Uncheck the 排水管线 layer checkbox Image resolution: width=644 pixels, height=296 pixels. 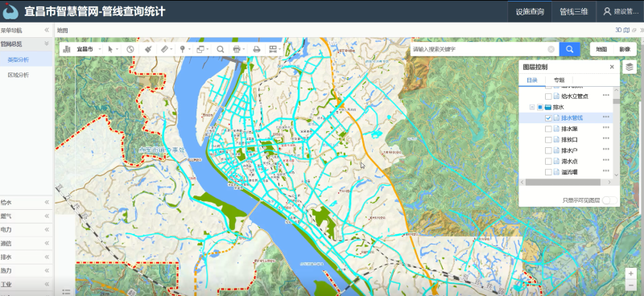coord(548,117)
